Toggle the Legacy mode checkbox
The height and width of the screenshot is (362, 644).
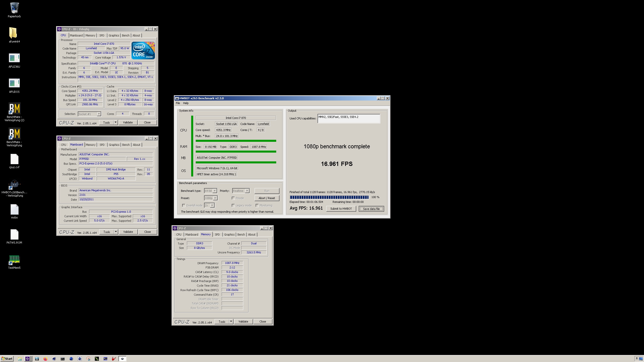pyautogui.click(x=233, y=205)
